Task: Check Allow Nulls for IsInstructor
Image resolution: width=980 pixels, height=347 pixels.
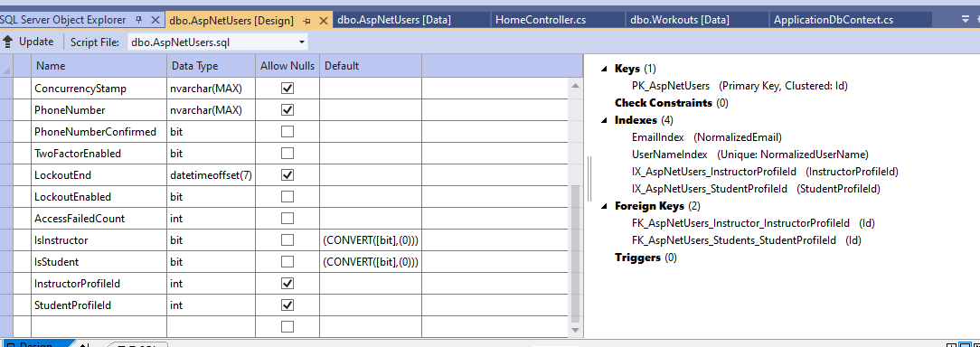Action: (287, 240)
